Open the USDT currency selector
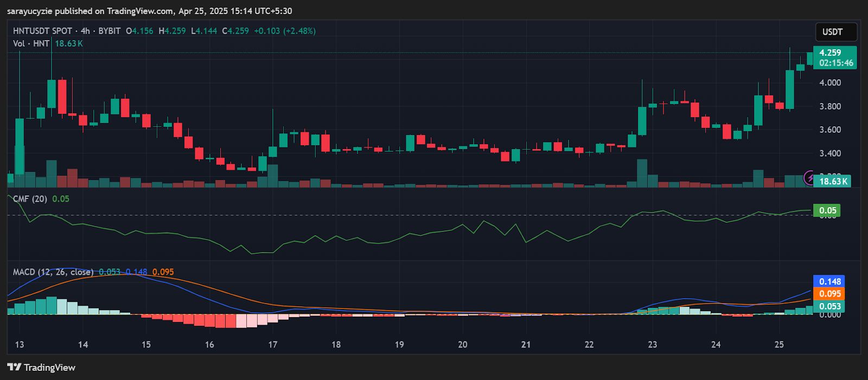Image resolution: width=868 pixels, height=380 pixels. click(x=835, y=32)
